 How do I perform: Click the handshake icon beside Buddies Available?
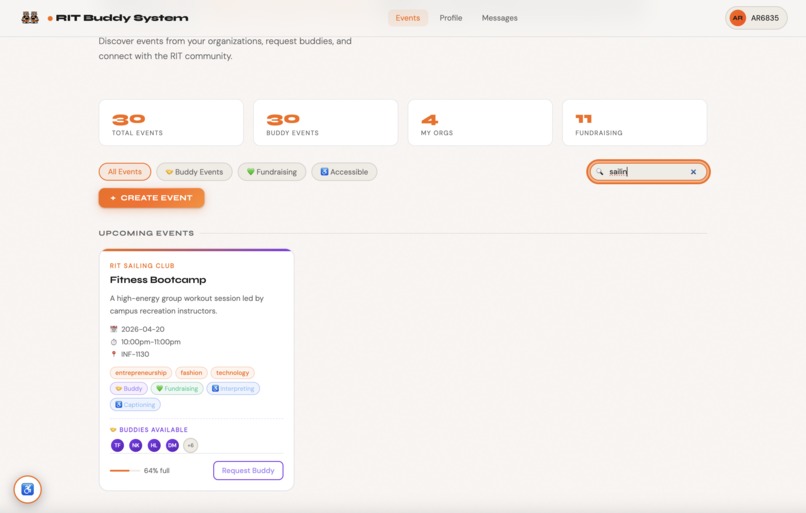click(x=113, y=430)
